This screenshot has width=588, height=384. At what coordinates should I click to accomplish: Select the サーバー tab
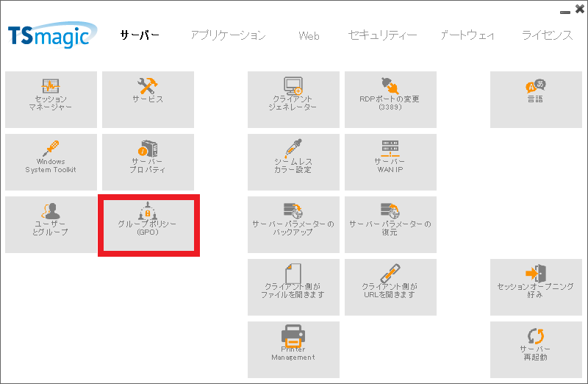[x=140, y=35]
